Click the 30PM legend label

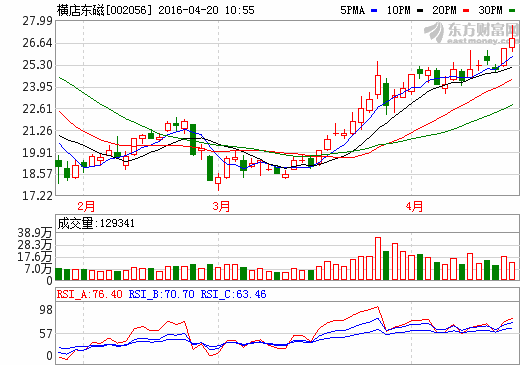pyautogui.click(x=490, y=10)
